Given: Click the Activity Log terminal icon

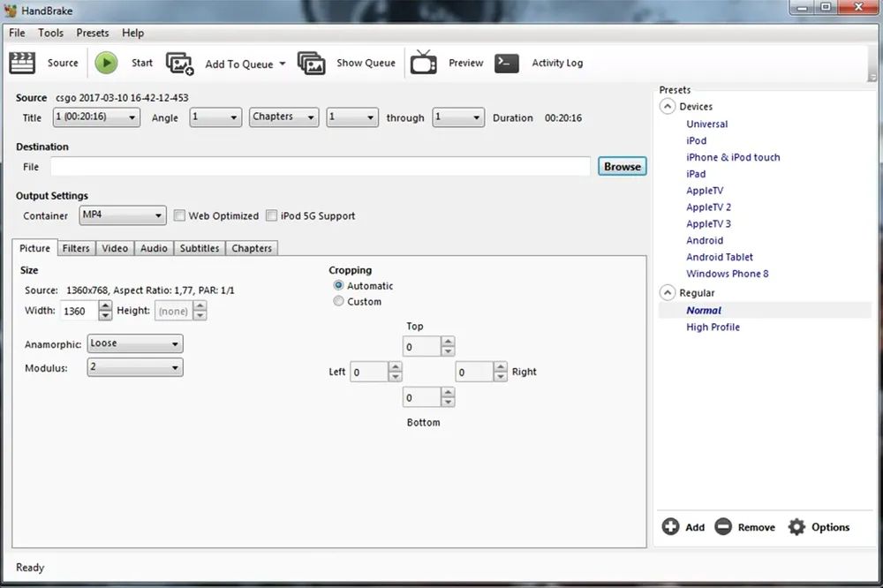Looking at the screenshot, I should click(x=507, y=63).
